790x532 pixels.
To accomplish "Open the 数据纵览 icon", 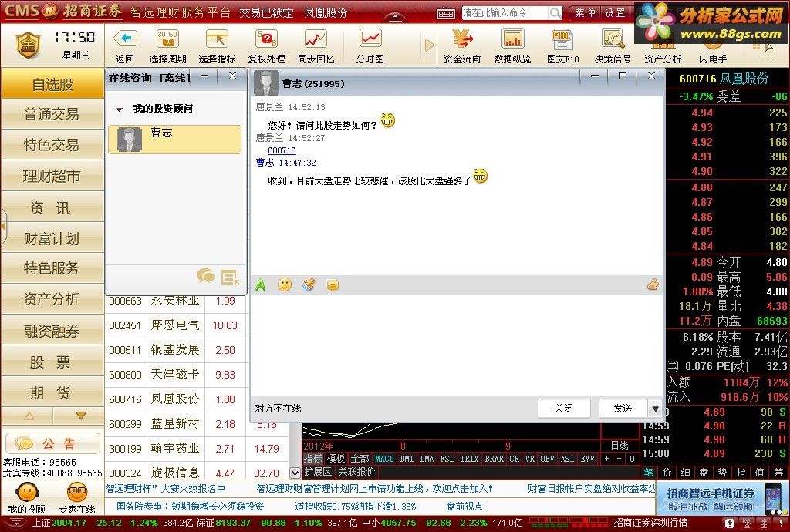I will [512, 39].
